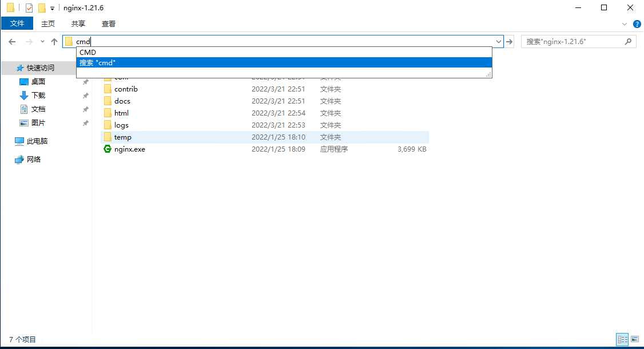
Task: Switch to large thumbnails view icon
Action: pos(634,339)
